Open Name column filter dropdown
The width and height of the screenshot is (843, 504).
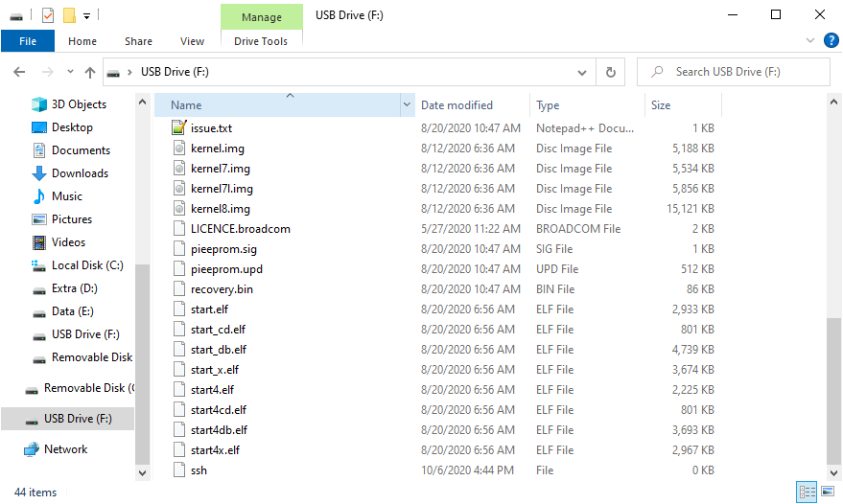[408, 105]
